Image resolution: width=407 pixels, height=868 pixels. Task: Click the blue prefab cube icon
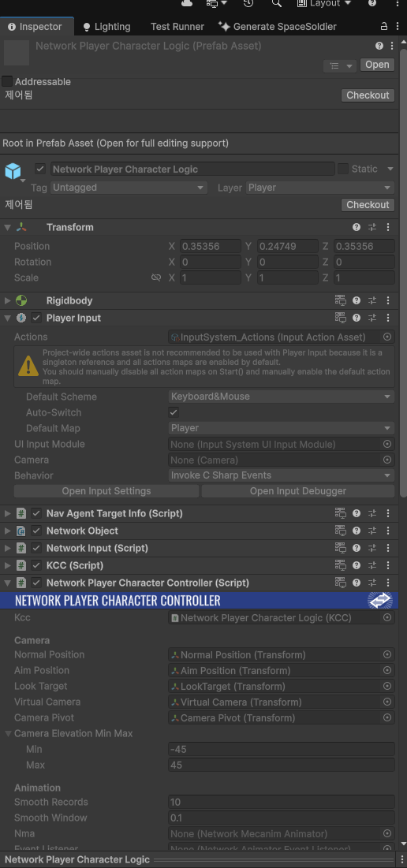coord(13,170)
